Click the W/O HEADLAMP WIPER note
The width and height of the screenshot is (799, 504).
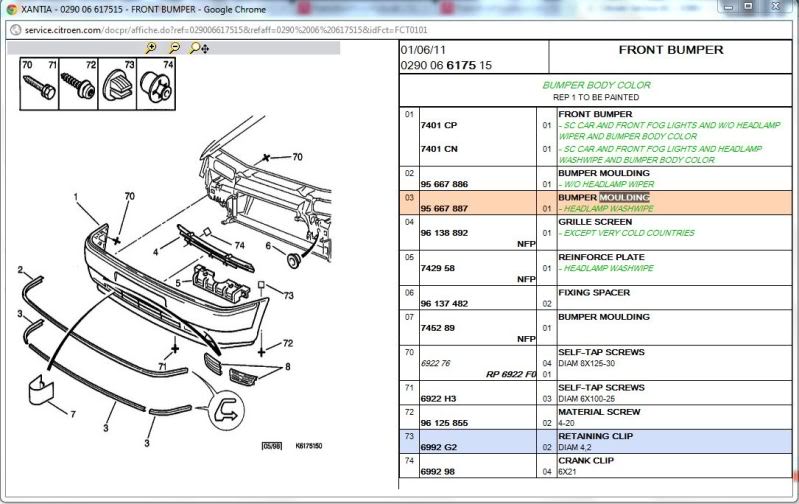click(x=606, y=184)
